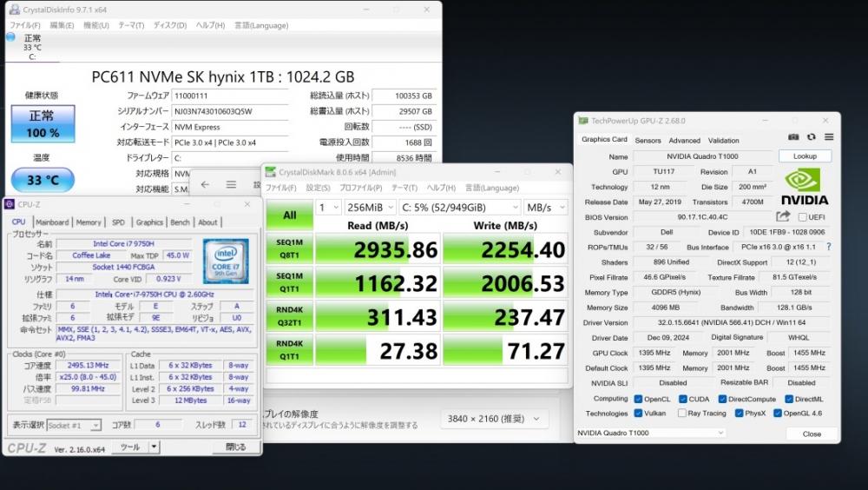Open the test count dropdown showing 1
The image size is (868, 490).
[x=328, y=208]
